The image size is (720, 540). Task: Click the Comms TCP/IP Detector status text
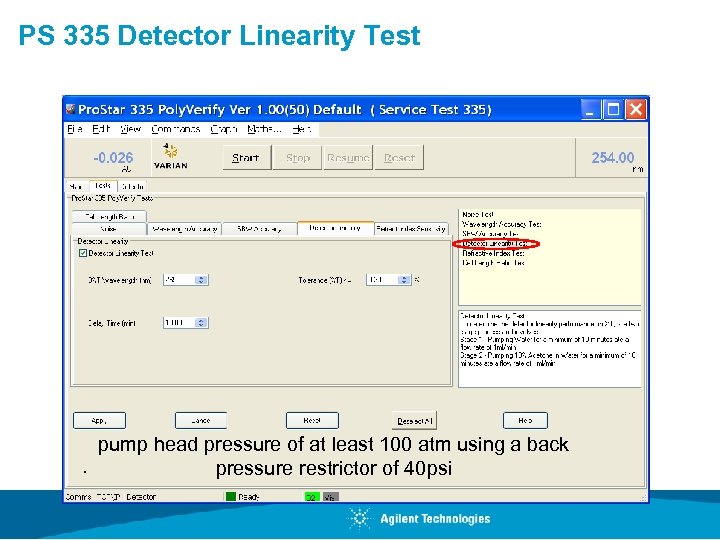click(x=111, y=497)
